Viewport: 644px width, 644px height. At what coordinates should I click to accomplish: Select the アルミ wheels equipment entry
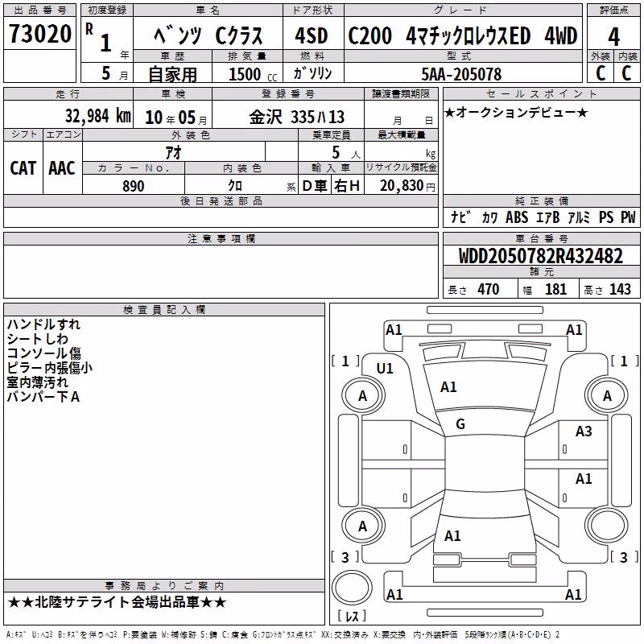click(x=579, y=217)
